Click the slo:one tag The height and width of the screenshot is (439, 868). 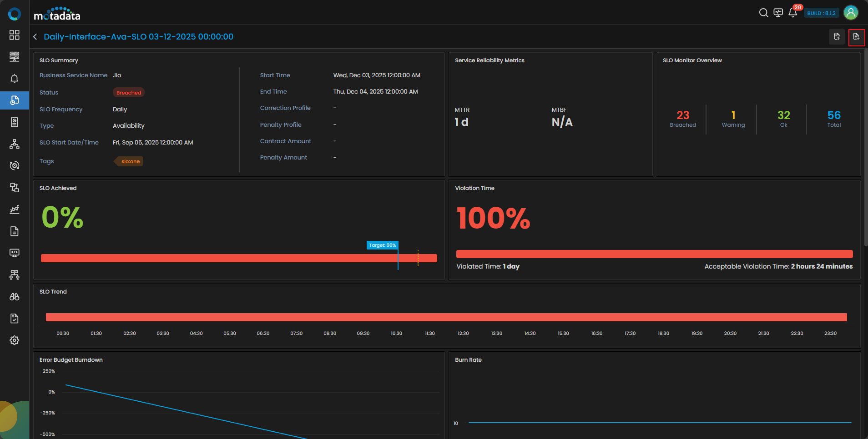(x=130, y=161)
